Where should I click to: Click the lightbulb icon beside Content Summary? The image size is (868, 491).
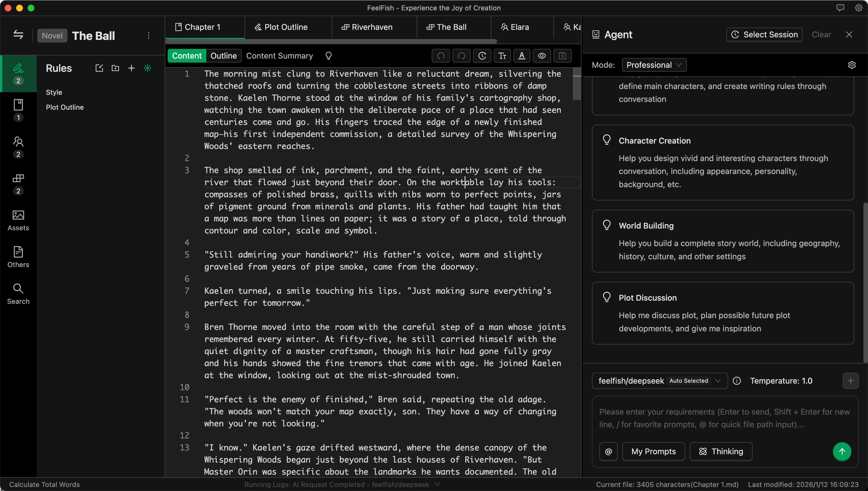click(x=329, y=56)
